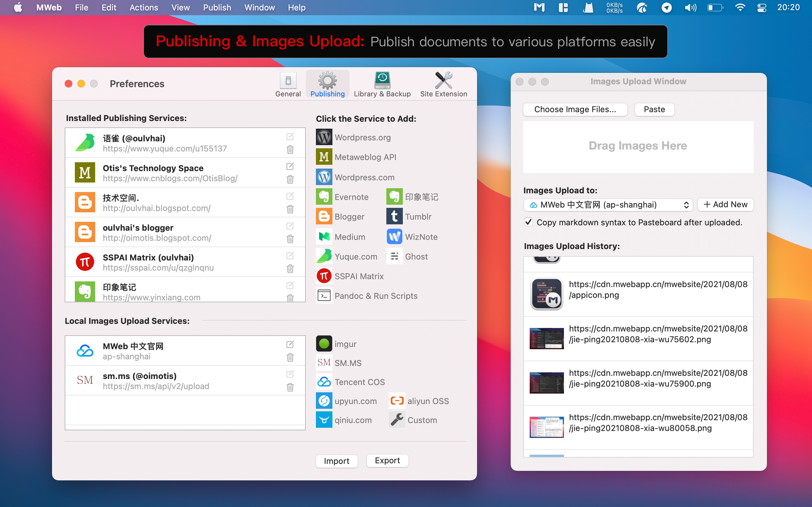This screenshot has height=507, width=812.
Task: Delete the SSPAI Matrix (oulvhai) service
Action: [x=290, y=269]
